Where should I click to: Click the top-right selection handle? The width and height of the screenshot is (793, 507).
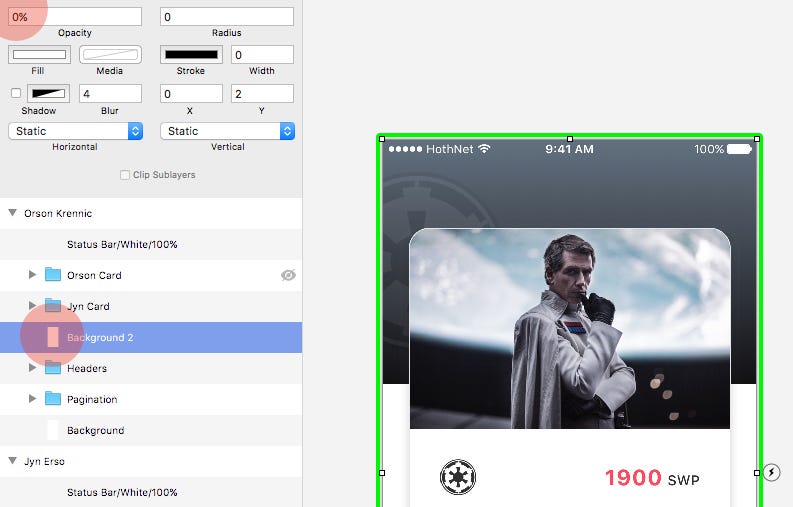click(x=757, y=139)
